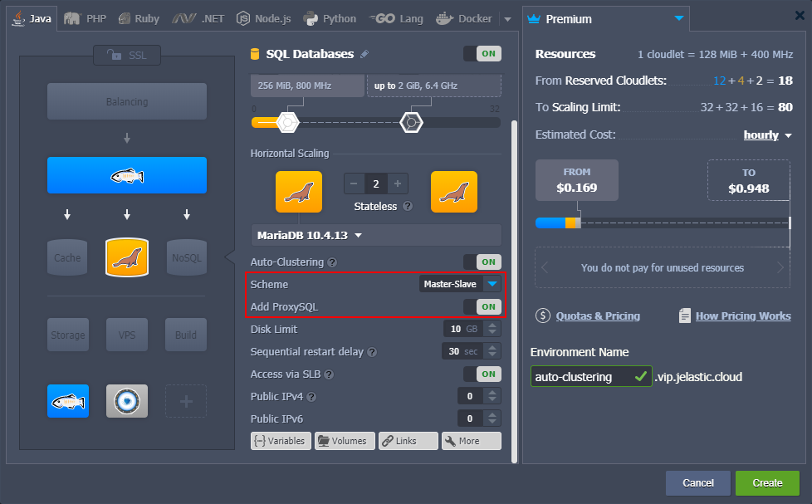Click the Public IPv4 help icon
Screen dimensions: 812x504
(311, 397)
